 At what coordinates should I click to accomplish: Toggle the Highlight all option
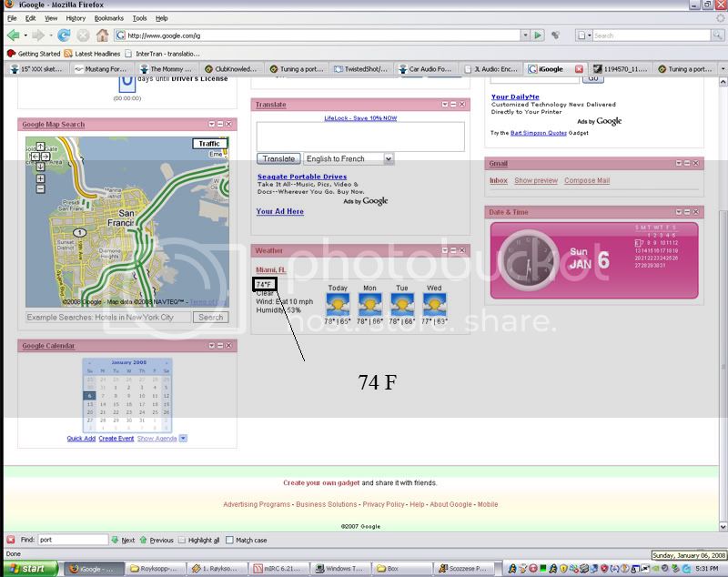(x=198, y=541)
